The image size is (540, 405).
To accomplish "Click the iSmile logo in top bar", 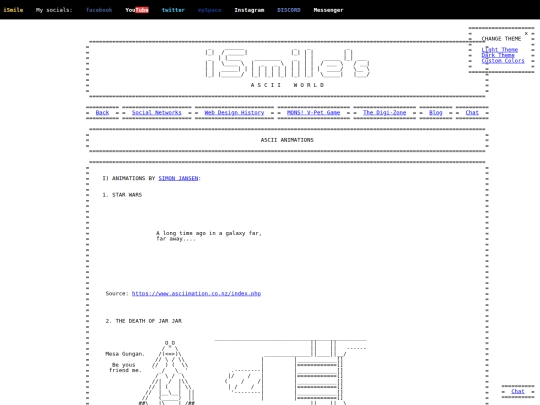I will (13, 10).
